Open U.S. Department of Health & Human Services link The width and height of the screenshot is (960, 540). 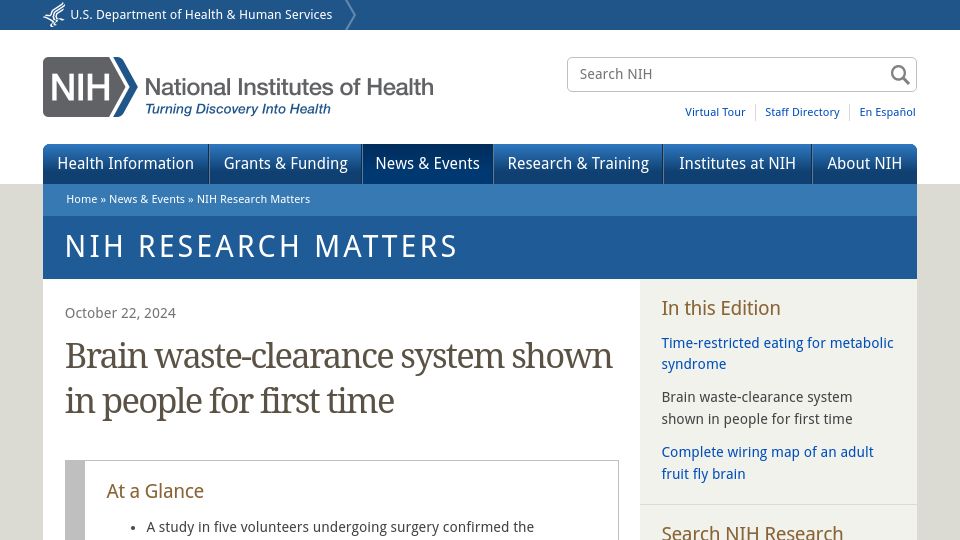coord(201,15)
